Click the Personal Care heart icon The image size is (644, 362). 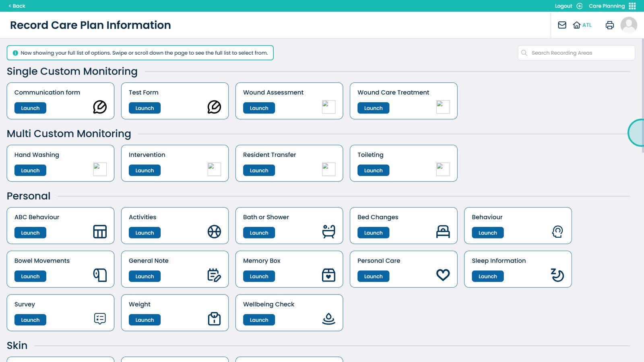(x=443, y=275)
